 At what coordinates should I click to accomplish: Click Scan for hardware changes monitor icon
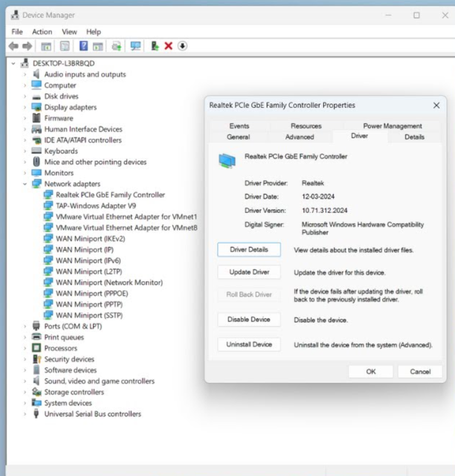(x=136, y=46)
